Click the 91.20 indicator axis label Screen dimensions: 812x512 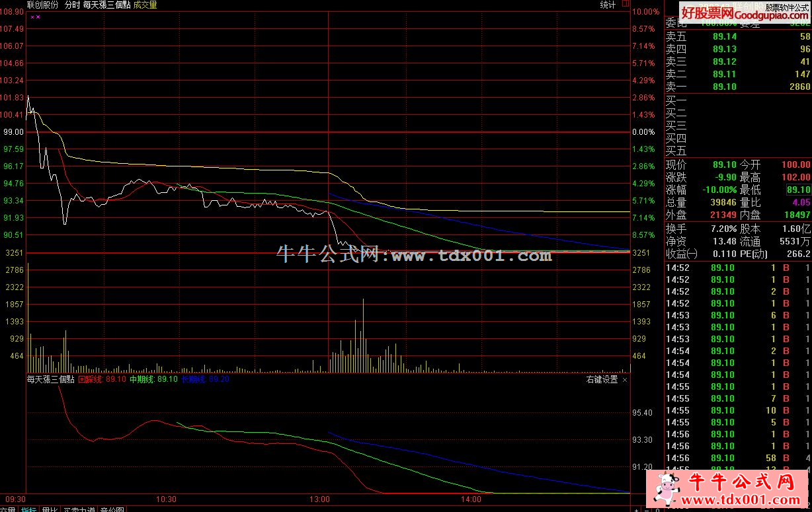tap(643, 466)
